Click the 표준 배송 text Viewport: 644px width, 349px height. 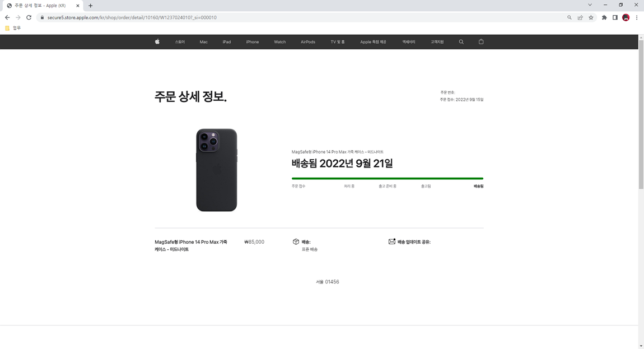(x=310, y=249)
